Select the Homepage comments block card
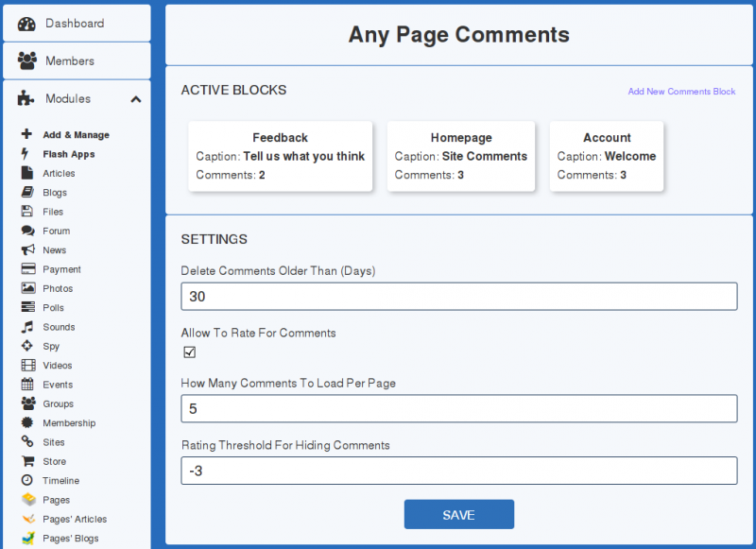This screenshot has width=756, height=549. [x=461, y=156]
